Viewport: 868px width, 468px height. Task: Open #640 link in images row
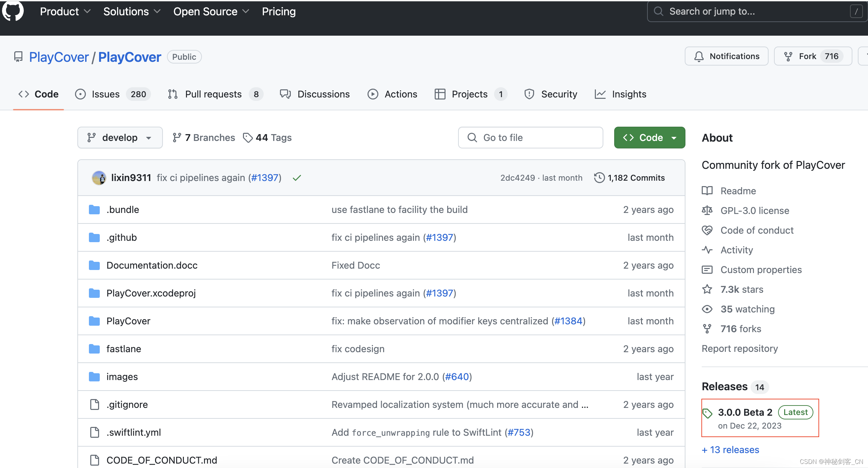457,377
